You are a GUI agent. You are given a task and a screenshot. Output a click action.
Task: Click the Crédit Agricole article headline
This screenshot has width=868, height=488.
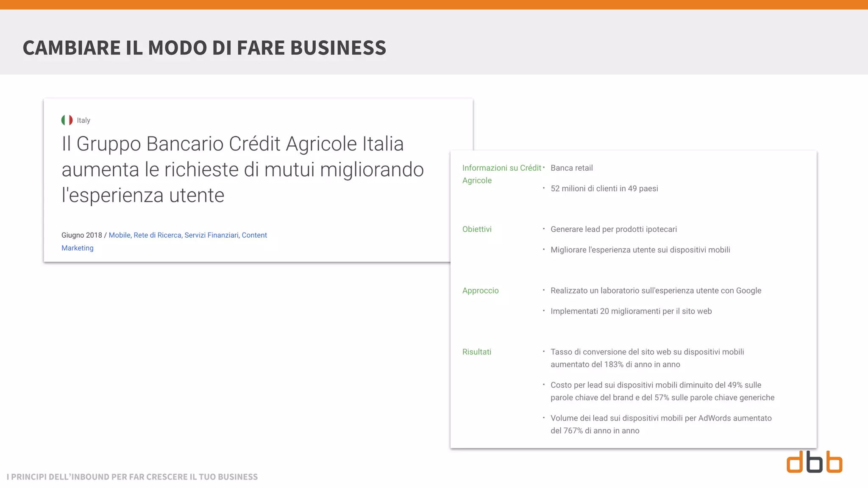pos(242,169)
